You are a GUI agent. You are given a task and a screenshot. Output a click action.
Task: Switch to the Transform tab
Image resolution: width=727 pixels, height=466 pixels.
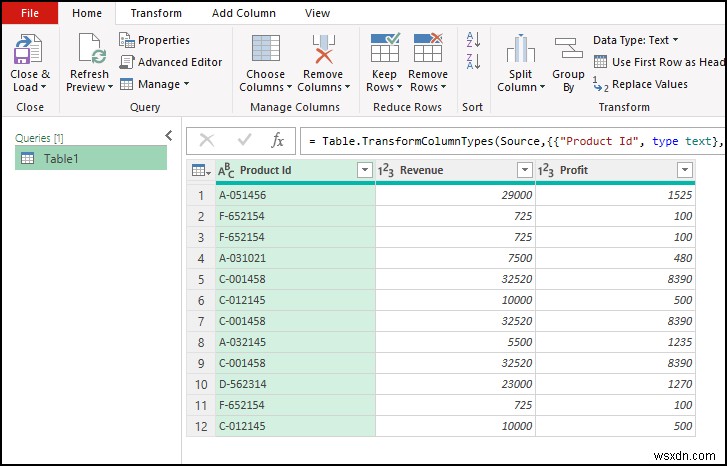[156, 13]
